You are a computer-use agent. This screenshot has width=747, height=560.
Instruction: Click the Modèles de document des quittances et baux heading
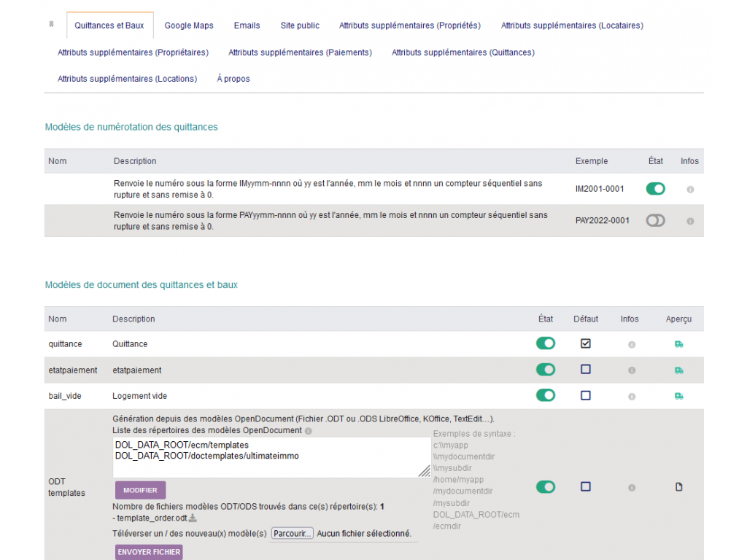click(x=141, y=285)
